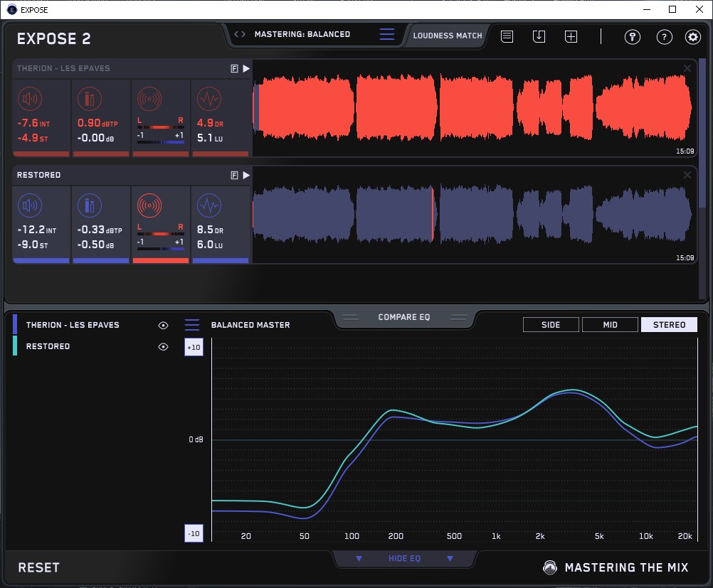This screenshot has width=713, height=588.
Task: Click the export download icon
Action: (x=539, y=36)
